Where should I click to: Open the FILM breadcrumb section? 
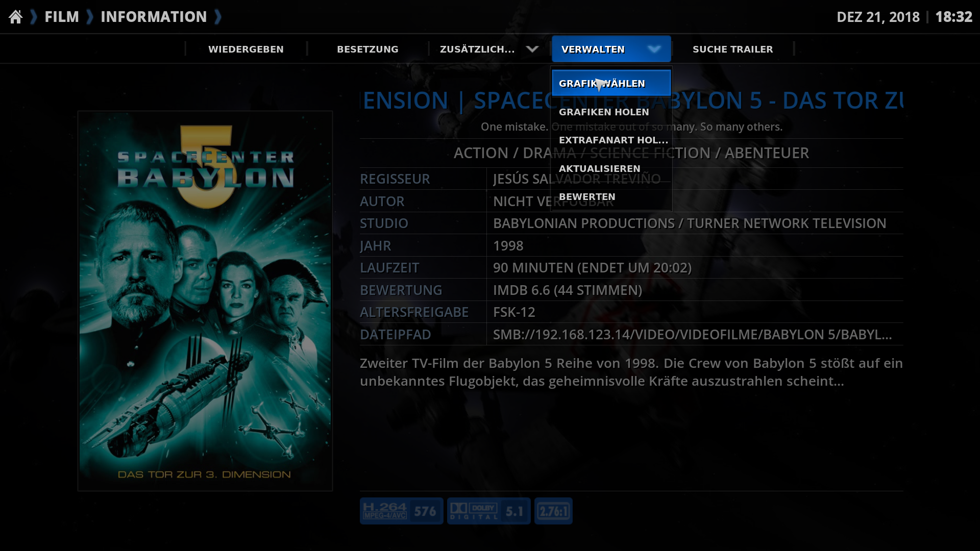tap(62, 17)
